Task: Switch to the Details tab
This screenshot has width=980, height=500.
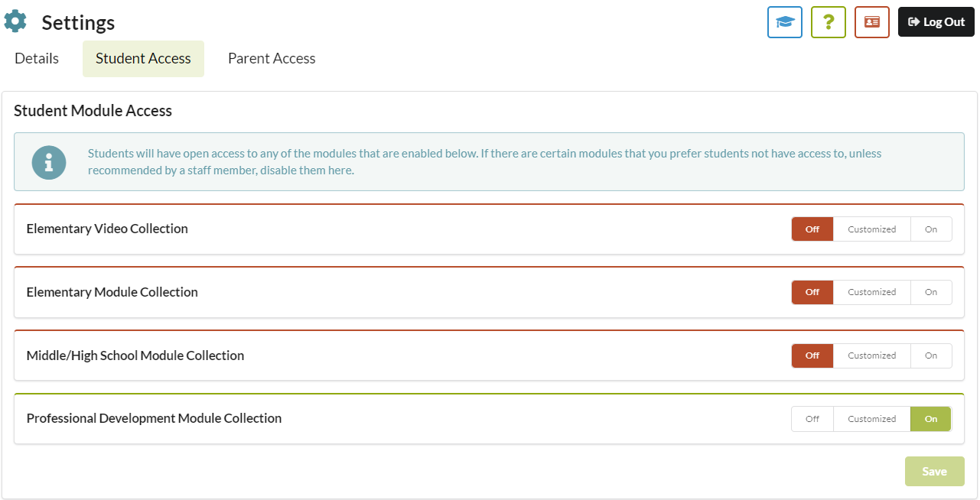Action: click(37, 59)
